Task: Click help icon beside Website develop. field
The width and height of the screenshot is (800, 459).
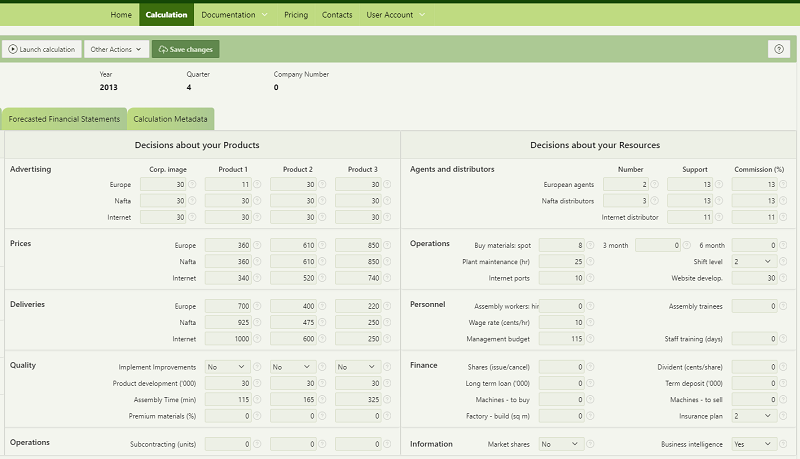Action: point(783,277)
